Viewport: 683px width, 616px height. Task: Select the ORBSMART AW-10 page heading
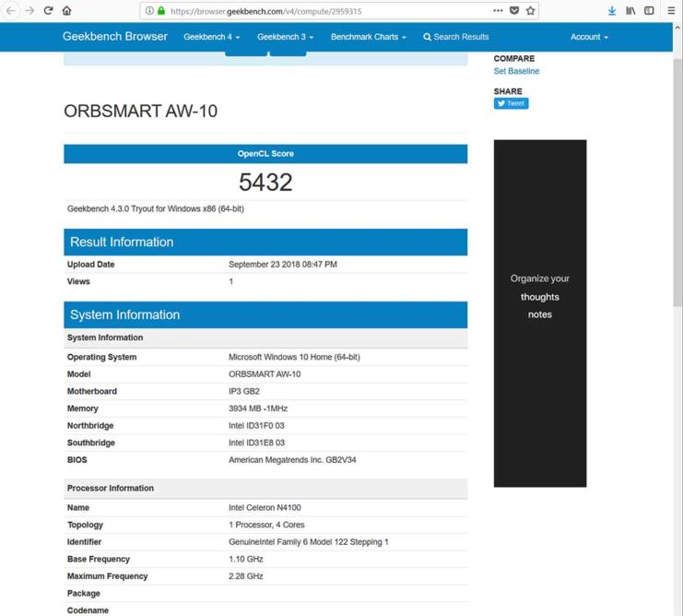coord(140,111)
